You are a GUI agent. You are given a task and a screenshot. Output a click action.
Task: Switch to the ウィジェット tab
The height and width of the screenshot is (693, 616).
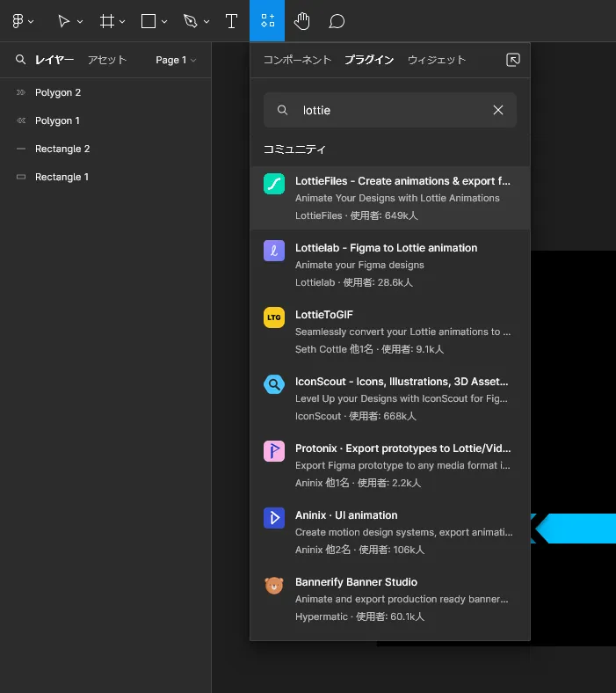coord(436,60)
